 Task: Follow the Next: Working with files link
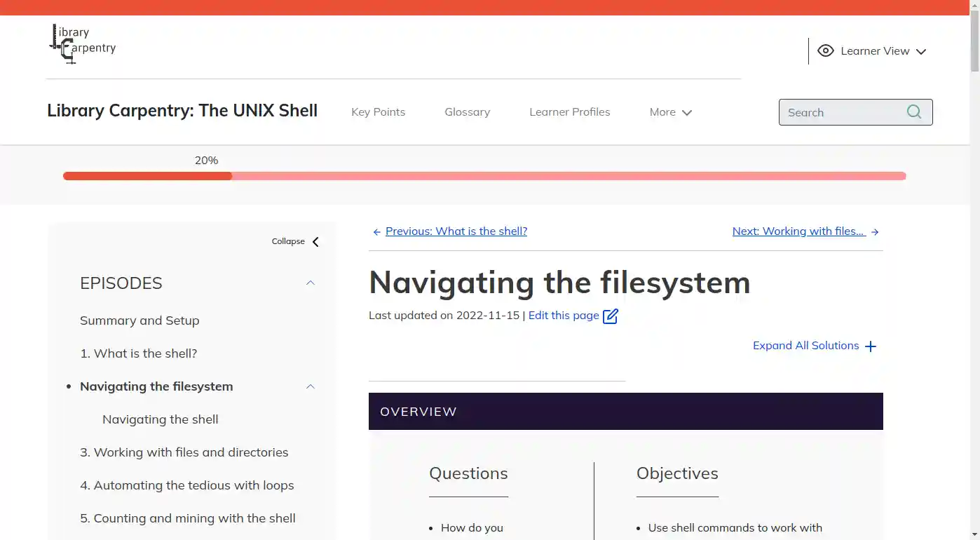[798, 231]
